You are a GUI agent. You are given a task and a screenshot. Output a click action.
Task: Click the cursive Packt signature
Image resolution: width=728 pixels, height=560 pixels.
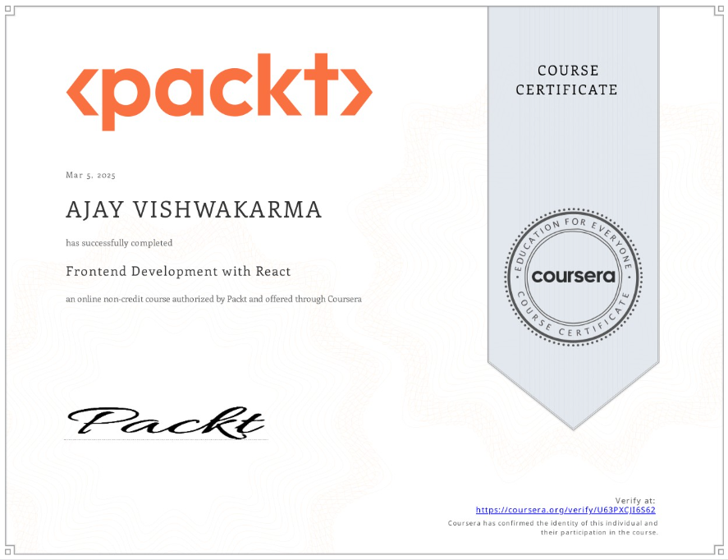[x=167, y=423]
